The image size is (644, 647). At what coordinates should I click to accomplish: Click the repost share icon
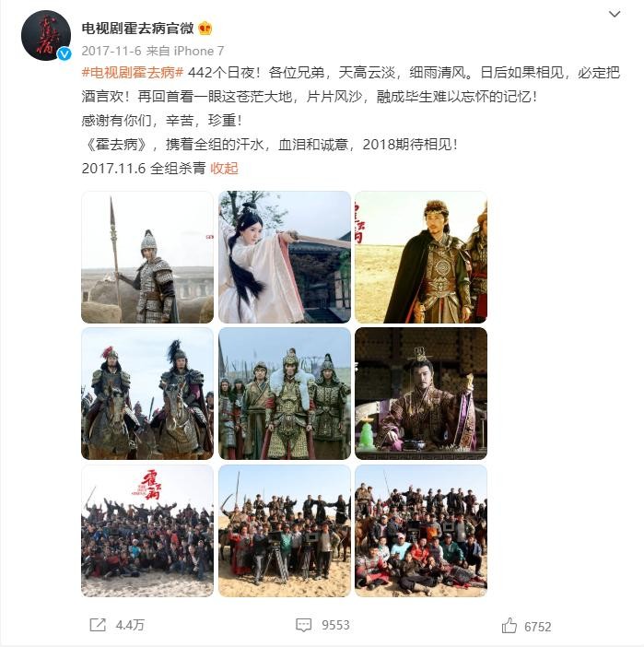(x=98, y=625)
